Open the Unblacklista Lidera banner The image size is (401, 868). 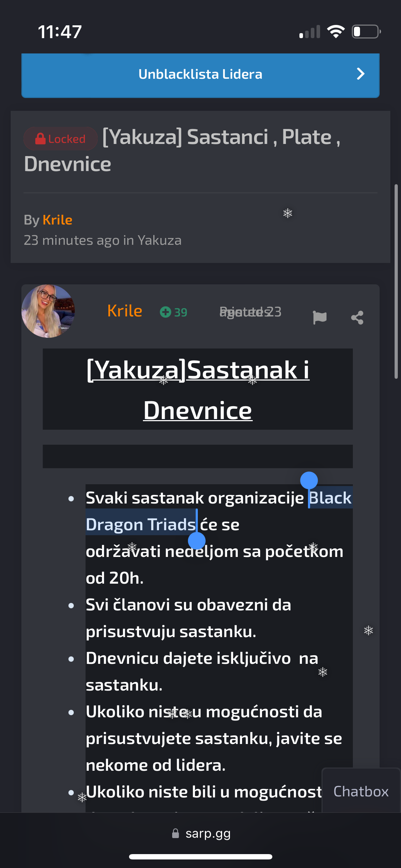[x=200, y=76]
